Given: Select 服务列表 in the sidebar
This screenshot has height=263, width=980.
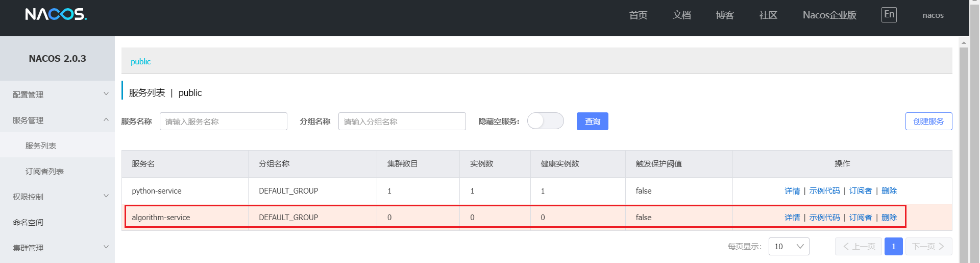Looking at the screenshot, I should [x=41, y=146].
